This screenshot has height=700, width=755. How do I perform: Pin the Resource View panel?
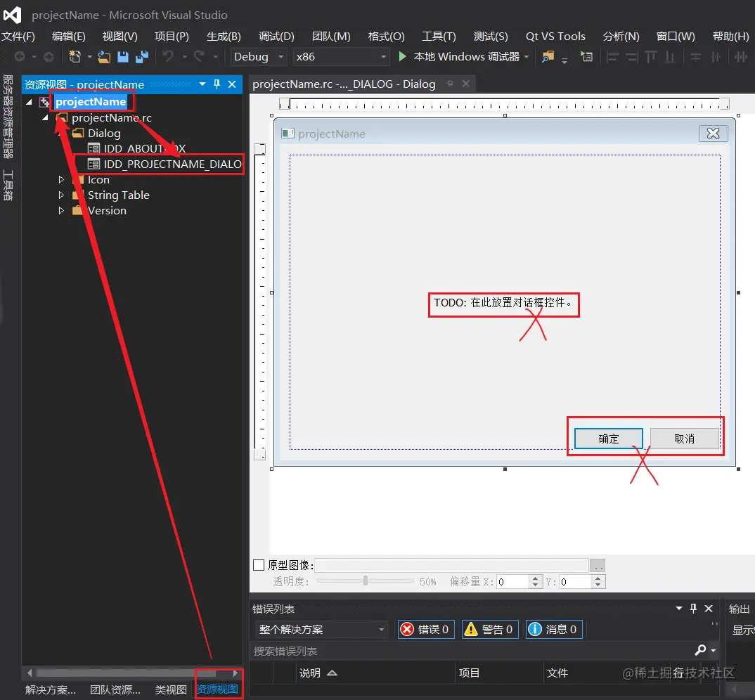click(x=217, y=84)
